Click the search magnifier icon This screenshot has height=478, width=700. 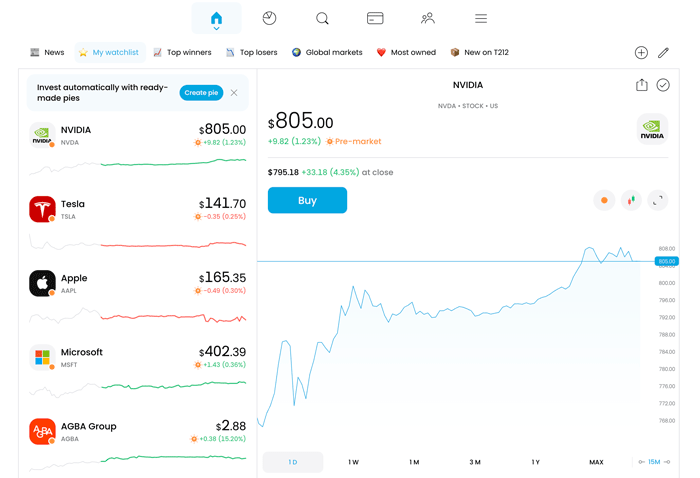322,18
